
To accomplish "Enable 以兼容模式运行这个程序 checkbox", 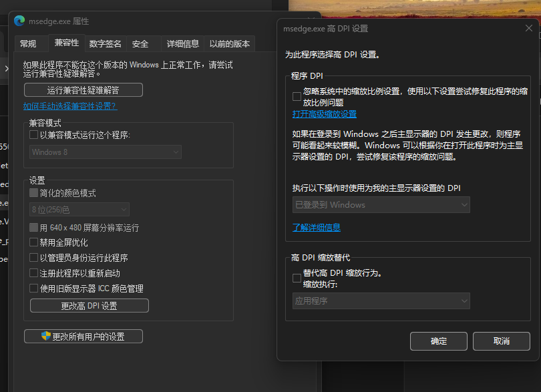I will click(x=33, y=135).
